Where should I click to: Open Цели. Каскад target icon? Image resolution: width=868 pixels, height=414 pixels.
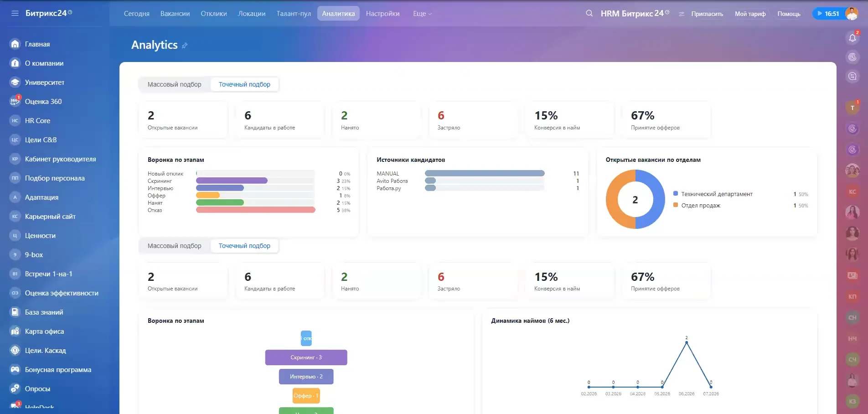tap(15, 350)
